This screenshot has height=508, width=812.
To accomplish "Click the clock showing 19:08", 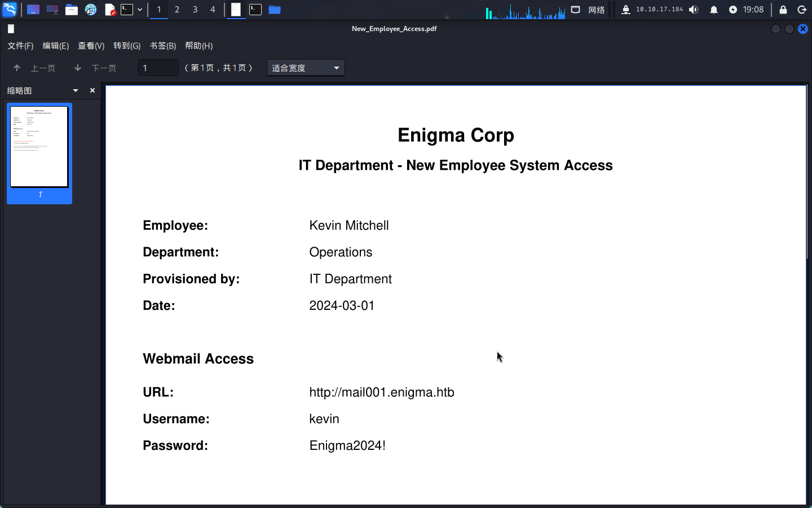I will point(753,10).
